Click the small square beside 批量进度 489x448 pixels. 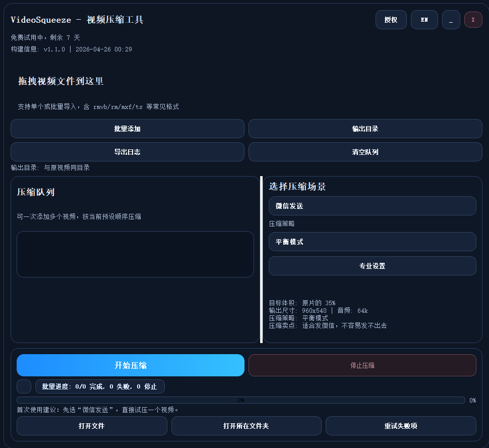point(24,386)
